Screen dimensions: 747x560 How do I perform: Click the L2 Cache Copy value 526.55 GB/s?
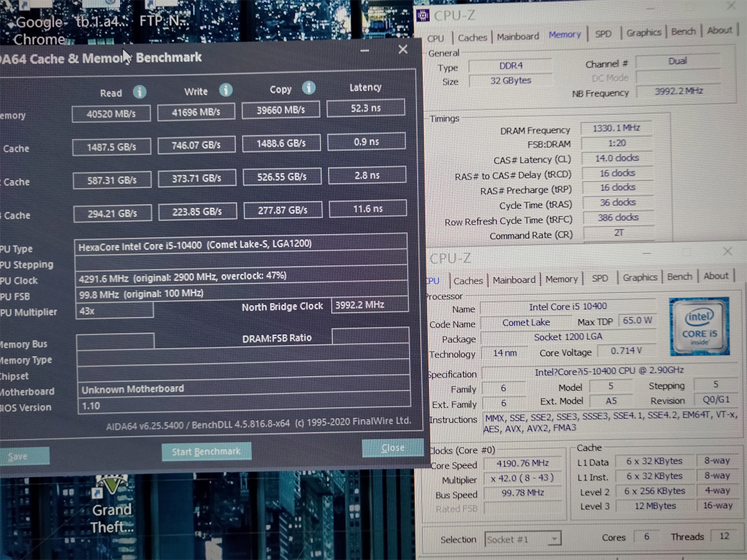[281, 177]
